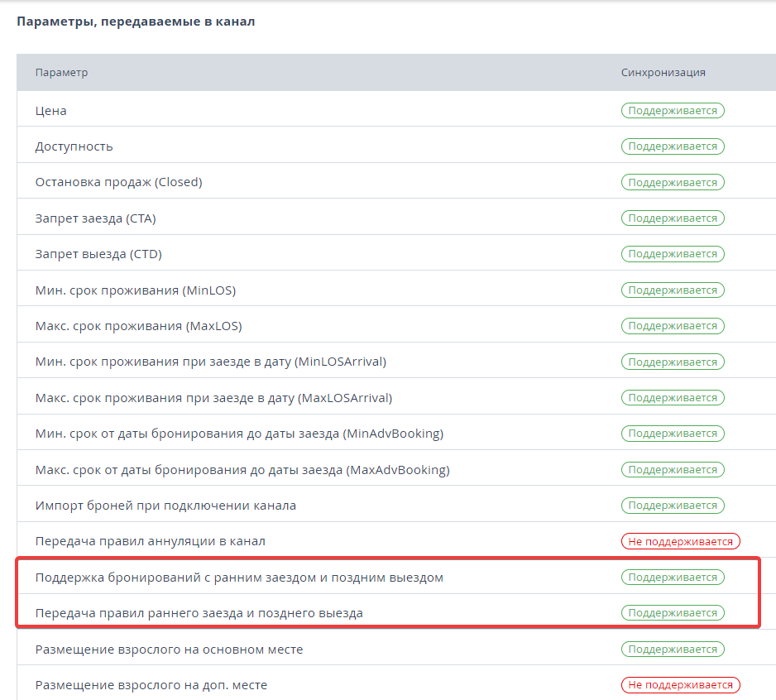
Task: Click the status badge for Макс. срок проживания (MaxLOS)
Action: (673, 326)
